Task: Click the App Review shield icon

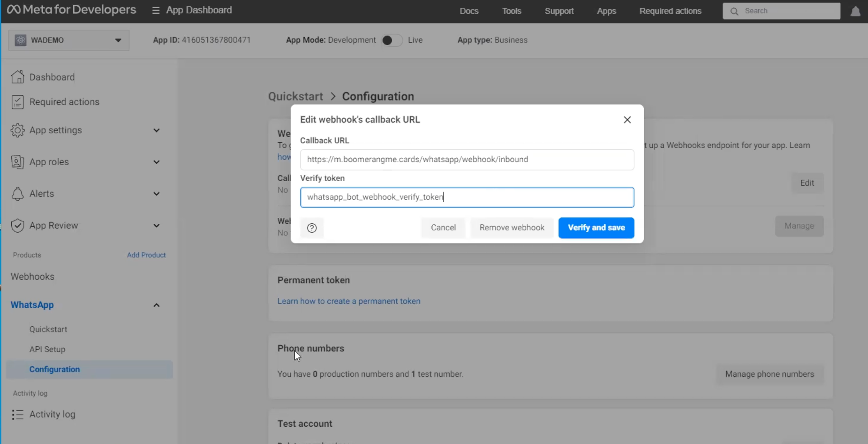Action: click(x=17, y=225)
